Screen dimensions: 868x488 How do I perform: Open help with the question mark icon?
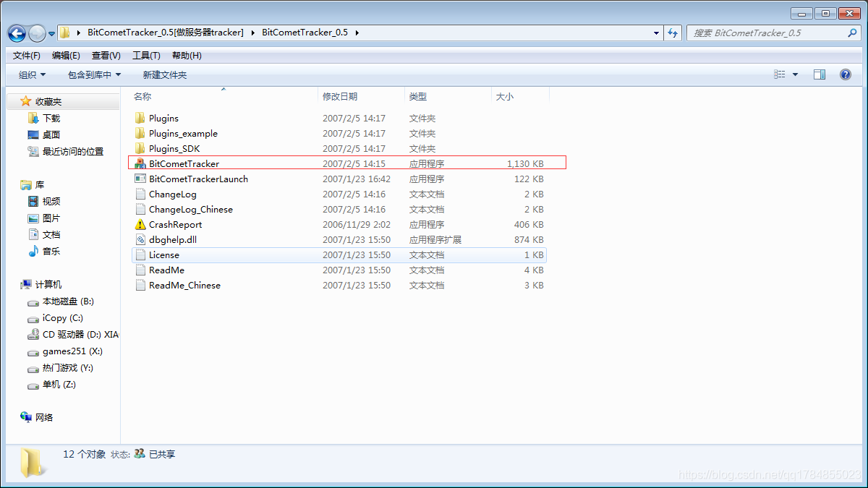point(845,74)
